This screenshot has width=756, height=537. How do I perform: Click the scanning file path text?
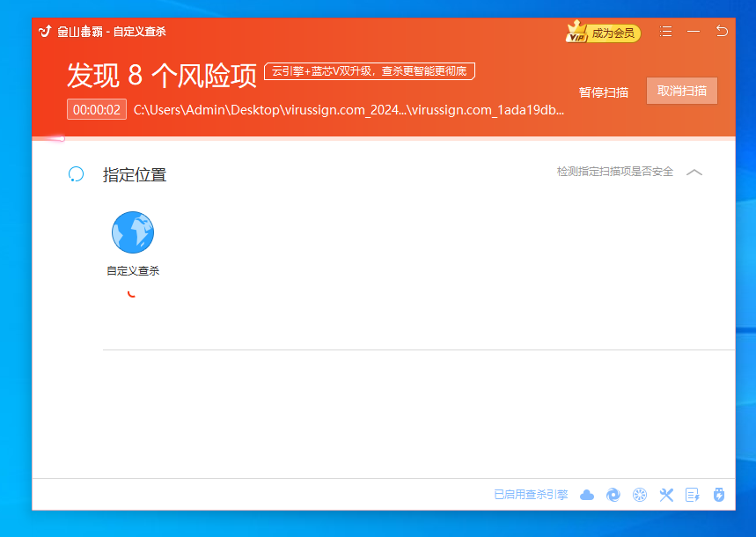(x=349, y=110)
